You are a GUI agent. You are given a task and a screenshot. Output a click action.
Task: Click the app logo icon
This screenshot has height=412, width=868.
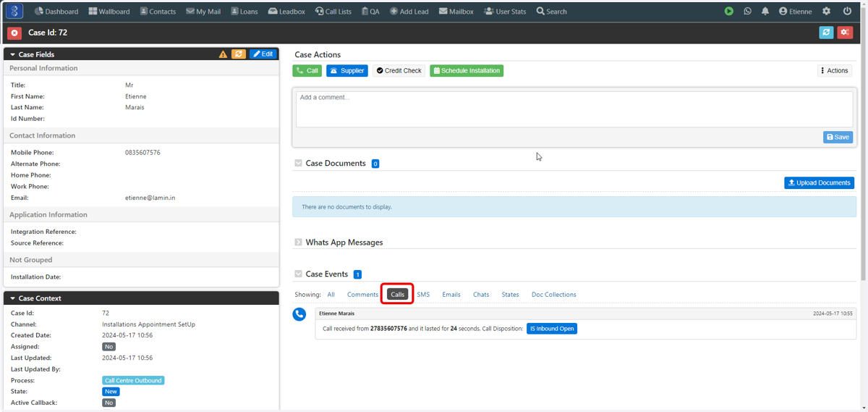14,12
